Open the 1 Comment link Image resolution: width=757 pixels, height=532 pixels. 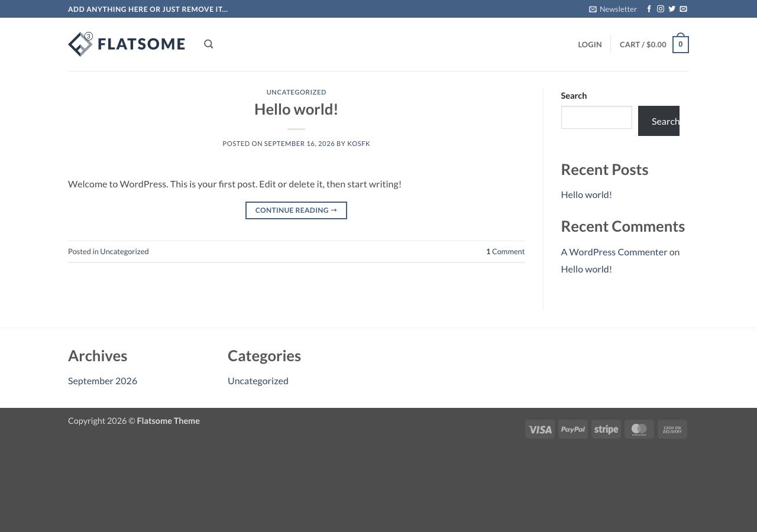pos(505,251)
